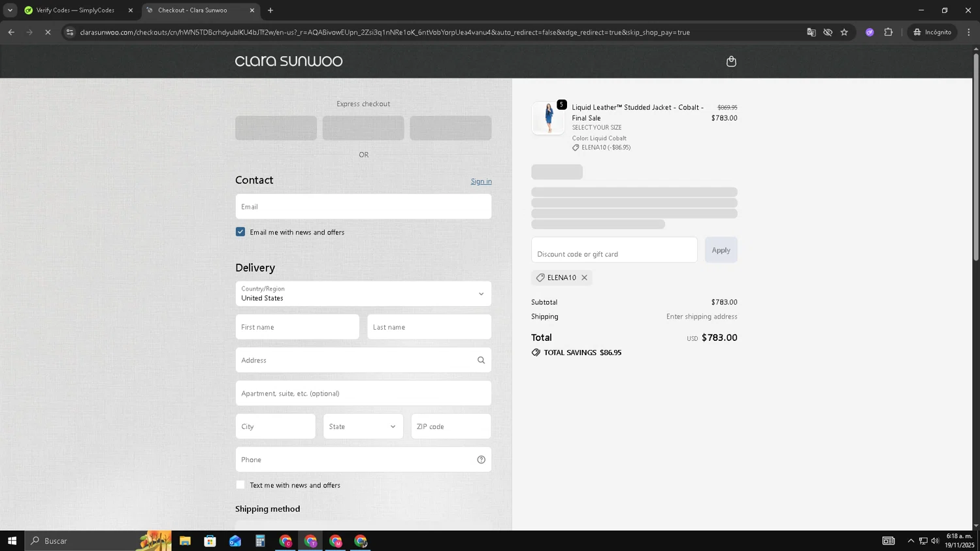Close the Checkout - Clara Sunwoo tab
This screenshot has width=980, height=551.
(x=252, y=10)
